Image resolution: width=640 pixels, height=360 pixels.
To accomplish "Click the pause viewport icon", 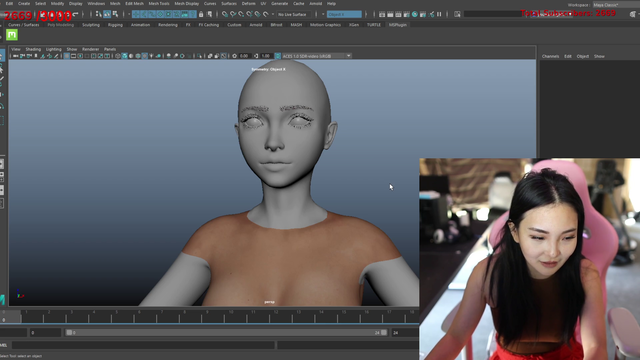I will (x=439, y=14).
